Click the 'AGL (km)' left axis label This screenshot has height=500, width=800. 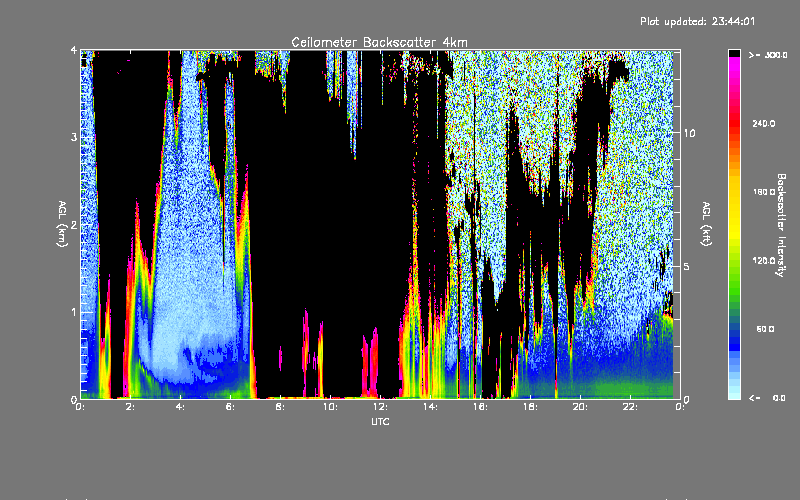pos(62,224)
